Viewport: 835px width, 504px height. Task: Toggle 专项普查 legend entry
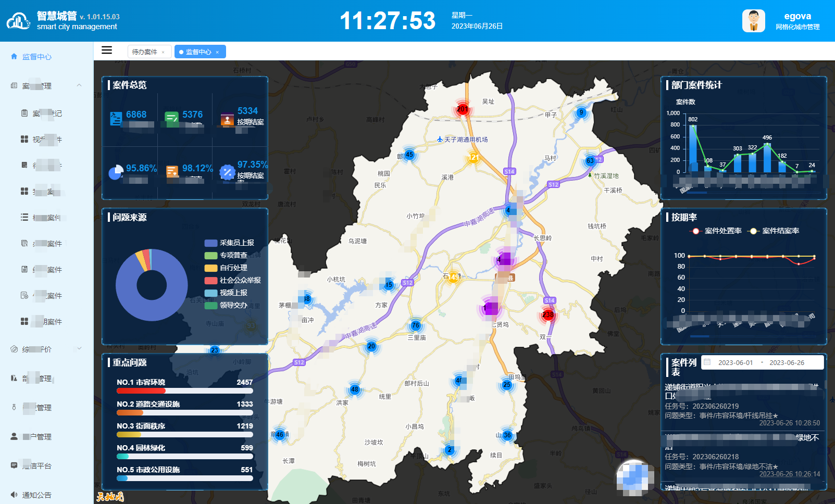[226, 255]
